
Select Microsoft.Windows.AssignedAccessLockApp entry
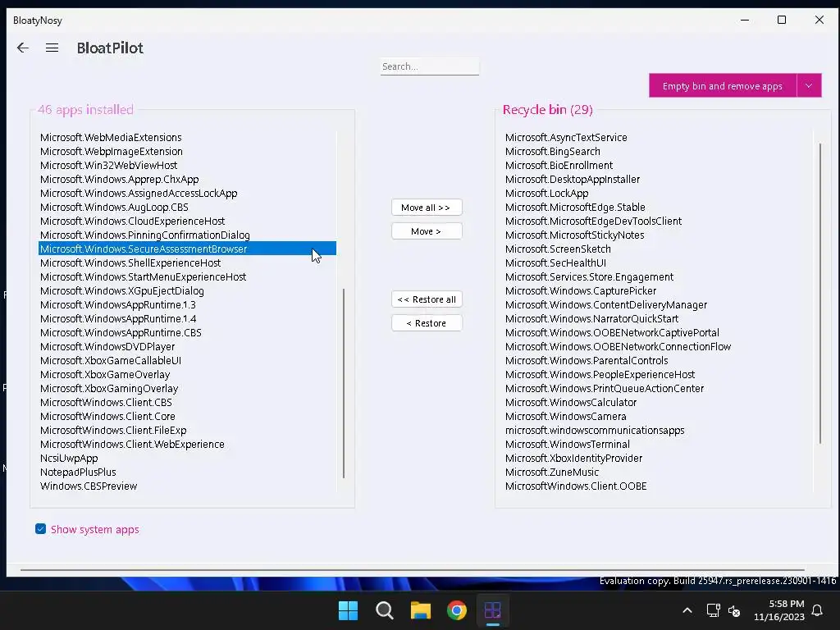(x=187, y=193)
